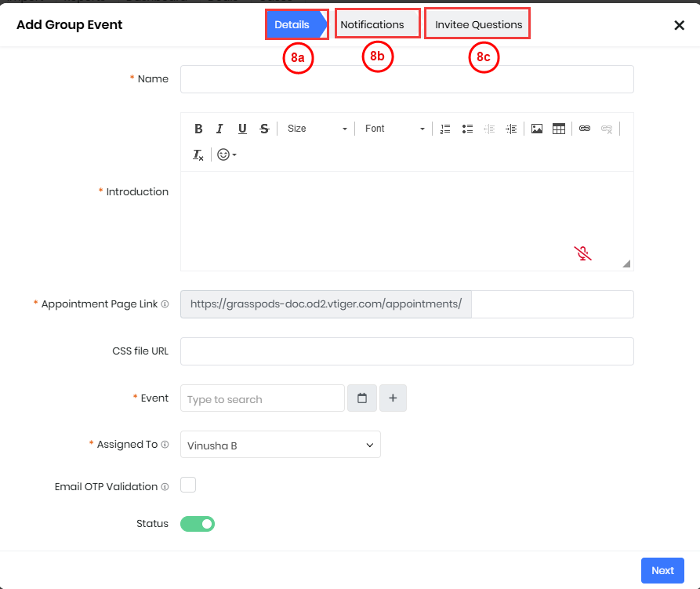This screenshot has height=589, width=700.
Task: Click the Next button
Action: (x=662, y=570)
